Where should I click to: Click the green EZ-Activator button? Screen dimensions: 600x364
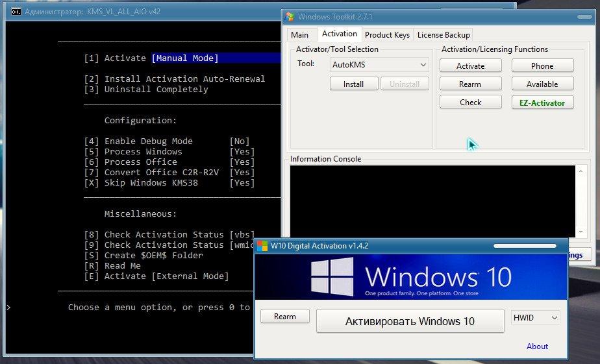542,103
